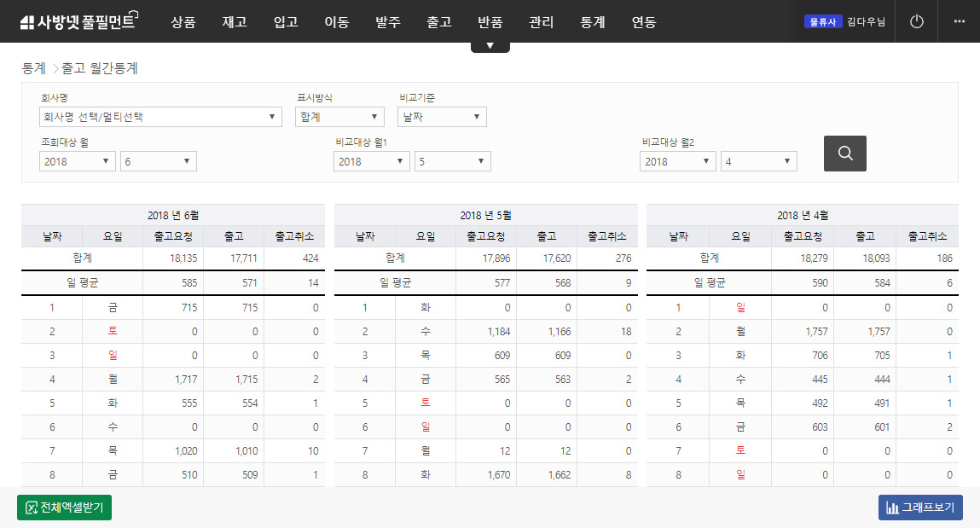980x528 pixels.
Task: Click the magnifier search button
Action: (x=844, y=154)
